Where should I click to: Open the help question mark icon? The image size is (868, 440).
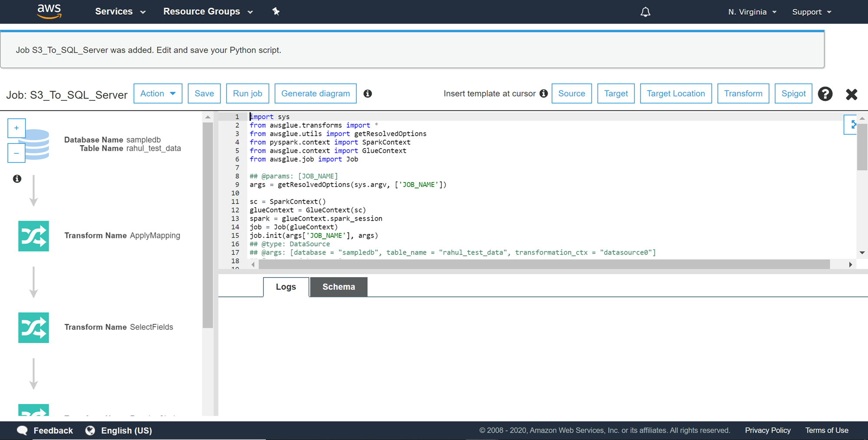(x=825, y=94)
